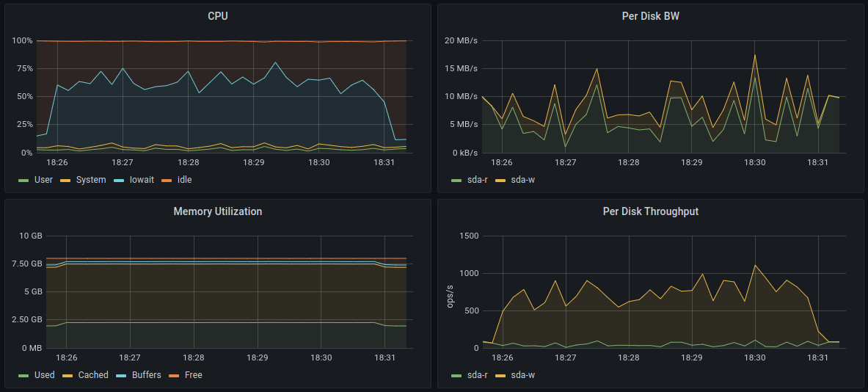
Task: Click the 18:30 spike in Per Disk Throughput graph
Action: (x=755, y=266)
